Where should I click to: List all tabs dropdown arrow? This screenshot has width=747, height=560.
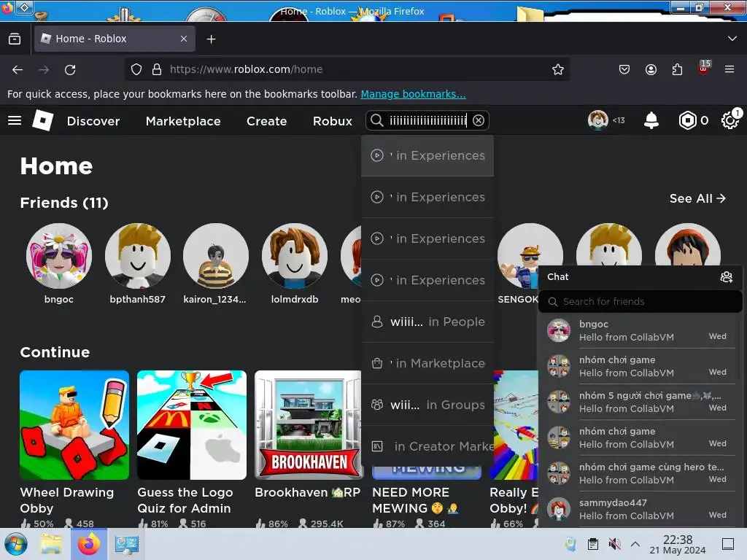(x=732, y=39)
